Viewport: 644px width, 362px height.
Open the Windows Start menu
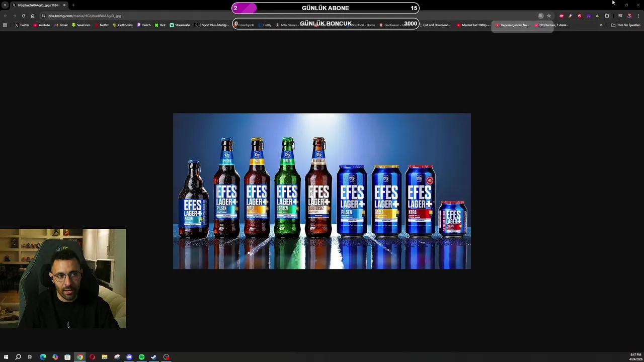point(6,357)
